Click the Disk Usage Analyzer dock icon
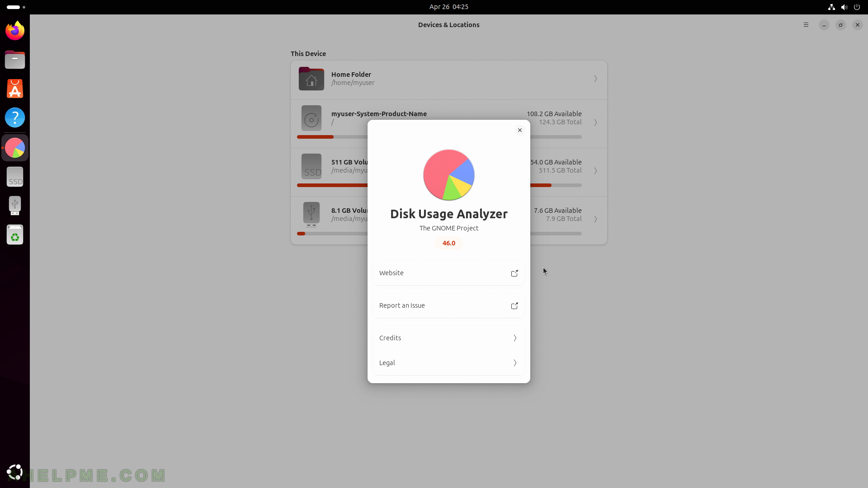 click(15, 148)
